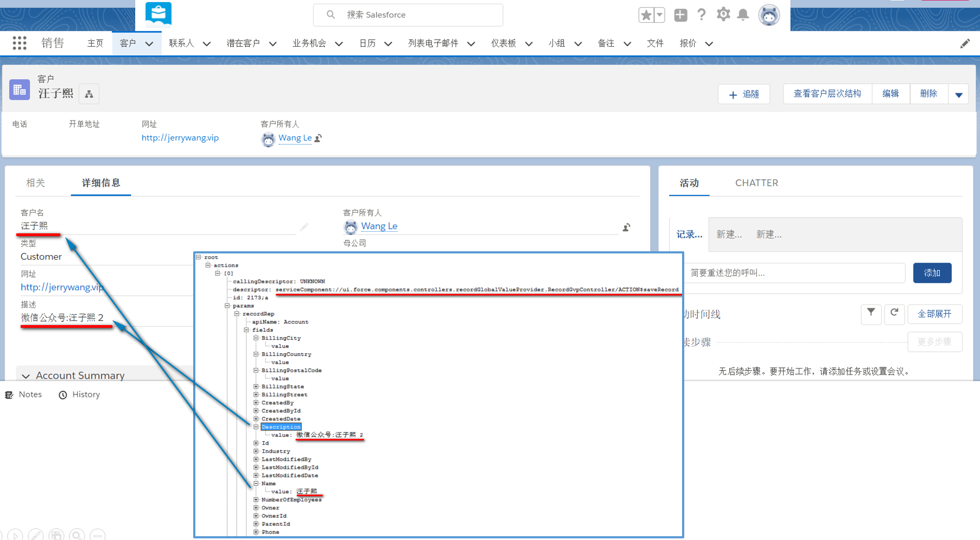The height and width of the screenshot is (540, 980).
Task: Open the 文件 nav tab
Action: (655, 43)
